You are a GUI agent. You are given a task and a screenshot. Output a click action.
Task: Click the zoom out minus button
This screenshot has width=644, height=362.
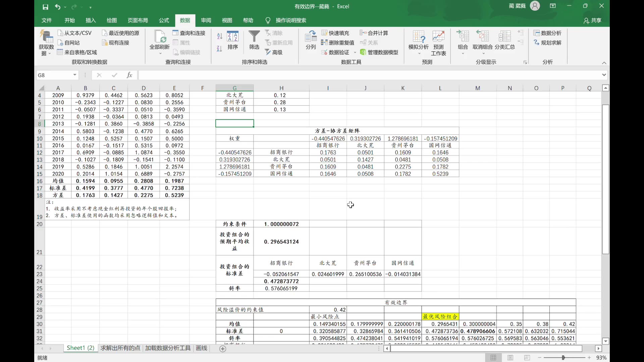coord(540,358)
